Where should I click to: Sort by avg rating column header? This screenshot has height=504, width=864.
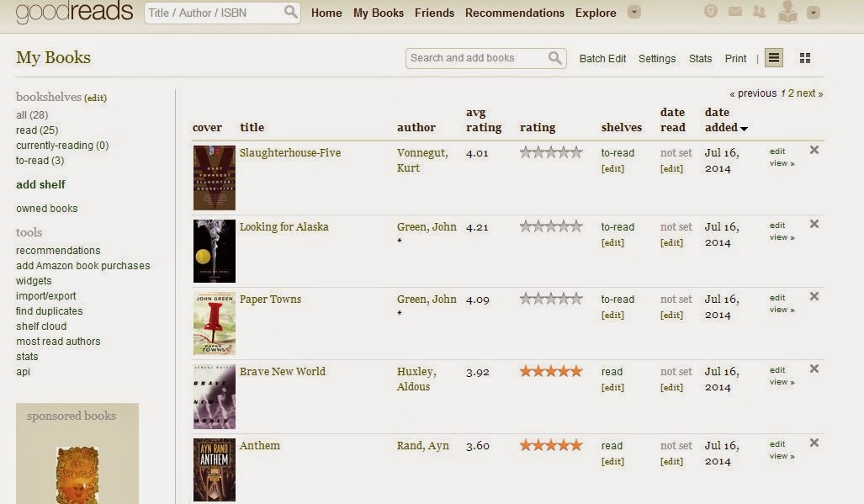(x=483, y=119)
